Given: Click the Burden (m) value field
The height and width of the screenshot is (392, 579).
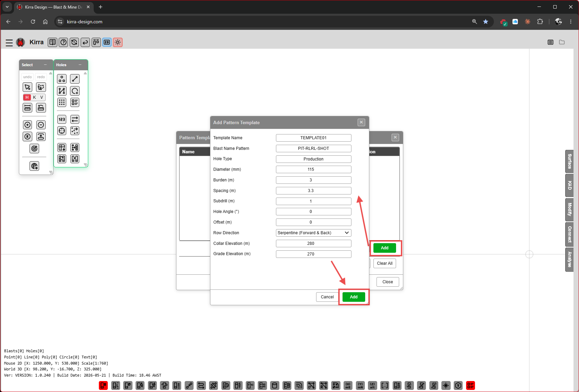Looking at the screenshot, I should tap(313, 180).
